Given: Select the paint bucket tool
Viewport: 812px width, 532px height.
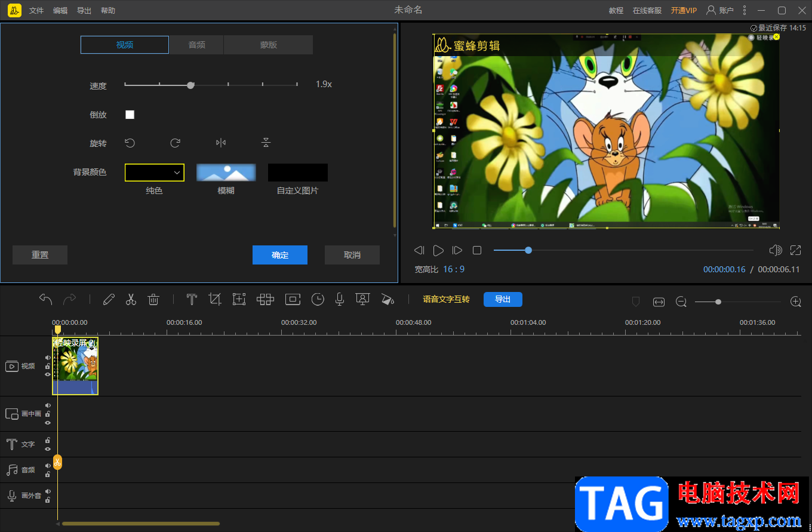Looking at the screenshot, I should [387, 300].
